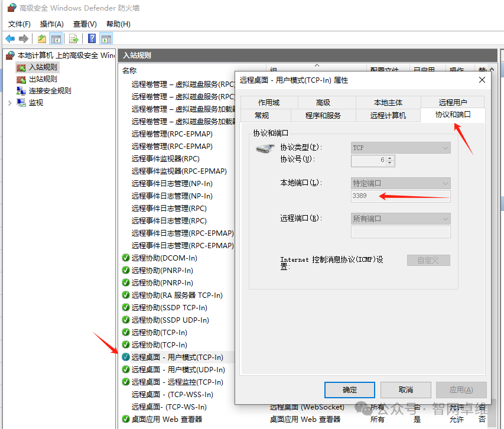Select rule 远程桌面- (TCP-WS-In)
Screen dimensions: 504x429
[x=169, y=407]
